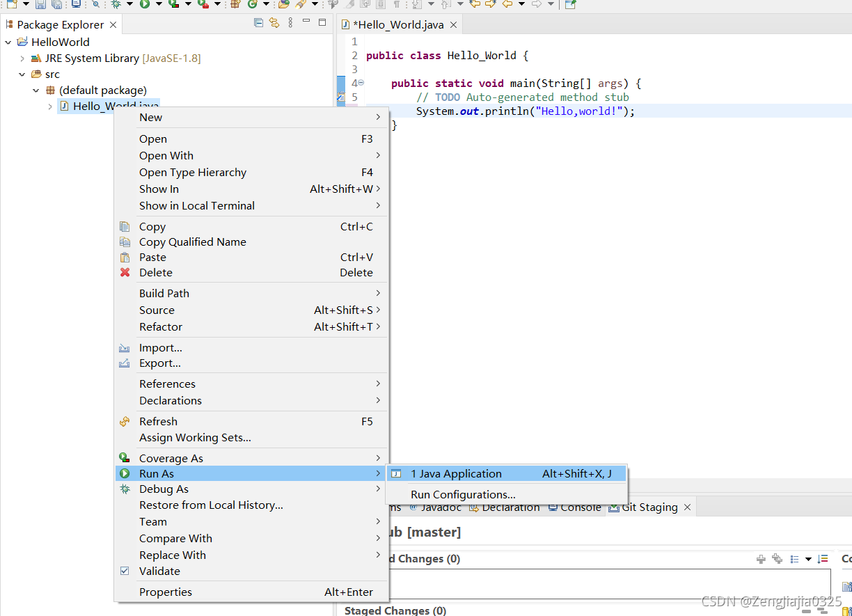Close the Hello_World.java editor tab
The width and height of the screenshot is (852, 616).
coord(453,24)
